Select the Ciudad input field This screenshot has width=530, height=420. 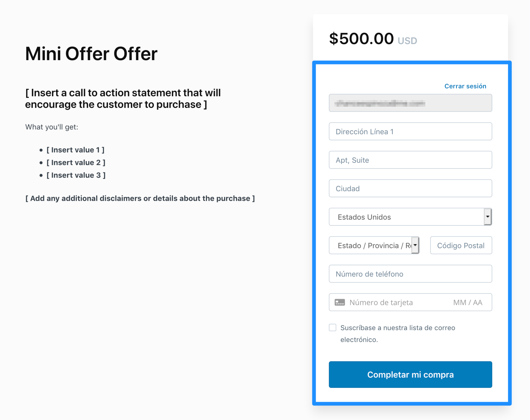coord(410,188)
